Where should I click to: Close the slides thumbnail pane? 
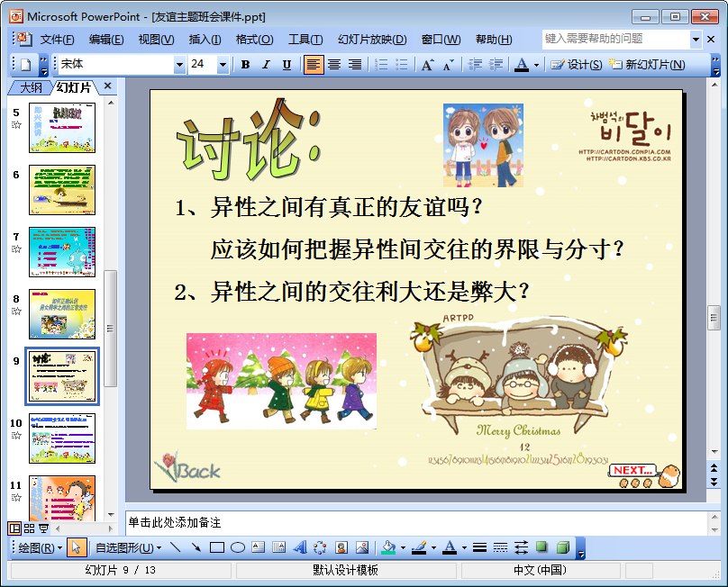(108, 86)
